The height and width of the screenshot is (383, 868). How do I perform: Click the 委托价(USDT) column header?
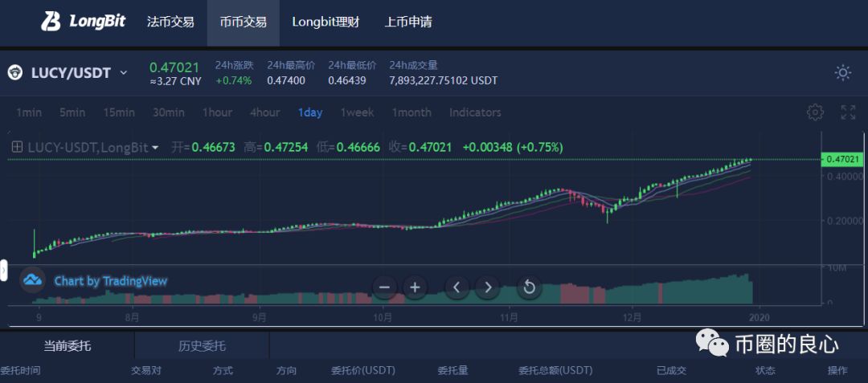[x=363, y=370]
